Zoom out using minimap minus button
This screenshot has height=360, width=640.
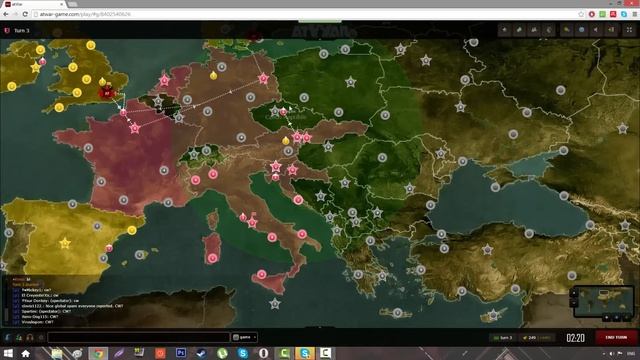573,303
